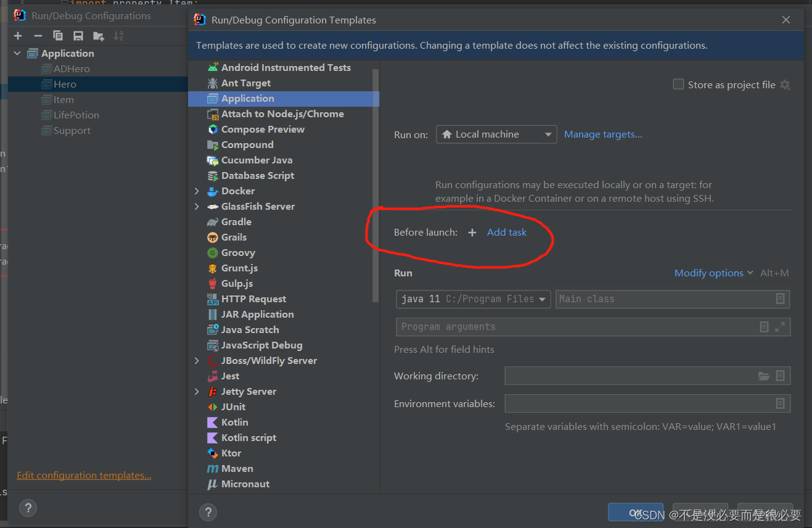Image resolution: width=812 pixels, height=528 pixels.
Task: Save configuration using the floppy disk icon
Action: pyautogui.click(x=78, y=36)
